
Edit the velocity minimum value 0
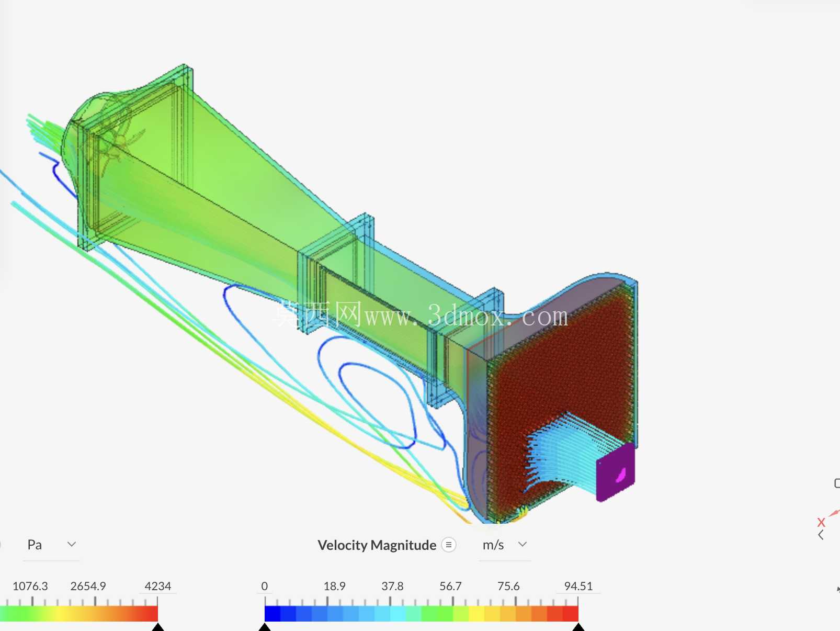click(x=265, y=586)
